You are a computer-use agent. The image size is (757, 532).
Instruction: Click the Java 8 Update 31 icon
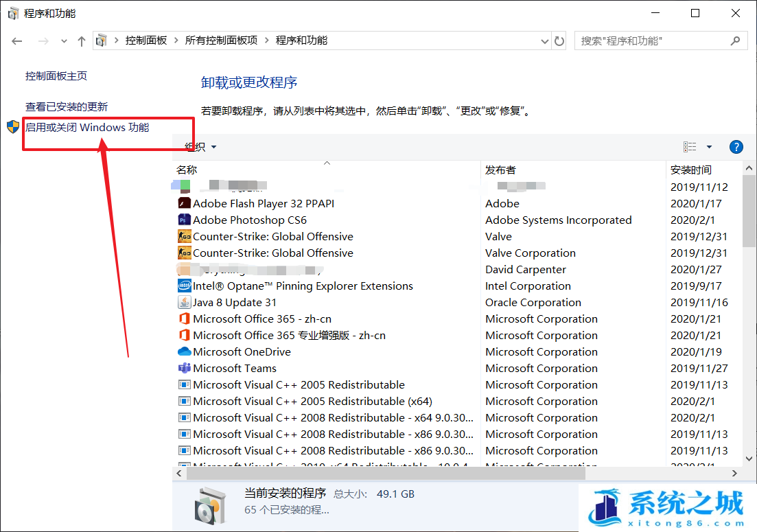(185, 302)
